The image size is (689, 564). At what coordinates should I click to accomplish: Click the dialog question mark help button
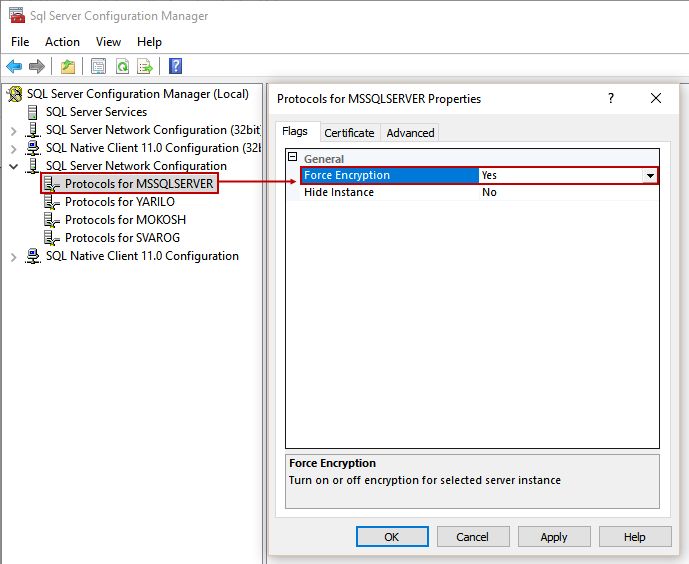click(611, 98)
